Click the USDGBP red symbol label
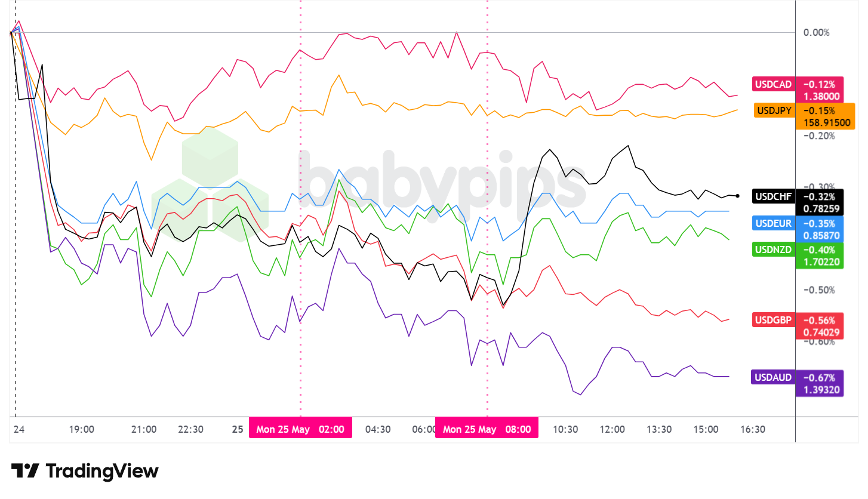 point(773,320)
